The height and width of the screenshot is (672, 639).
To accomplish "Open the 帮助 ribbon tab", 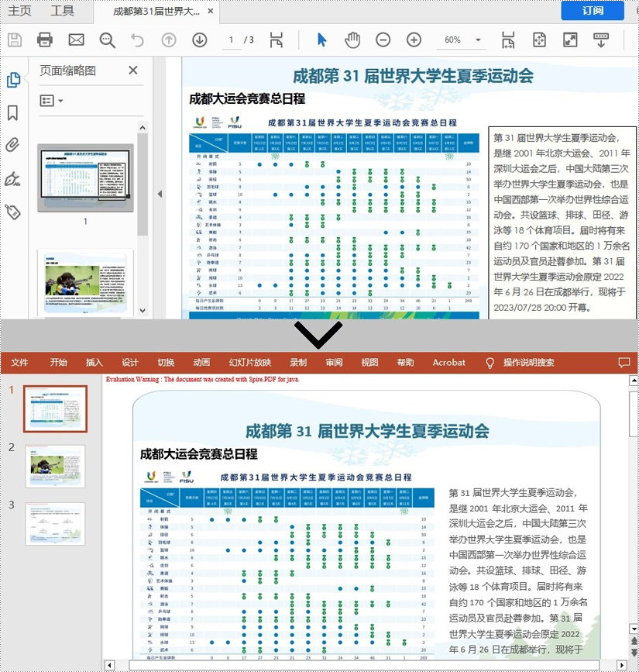I will pyautogui.click(x=406, y=363).
